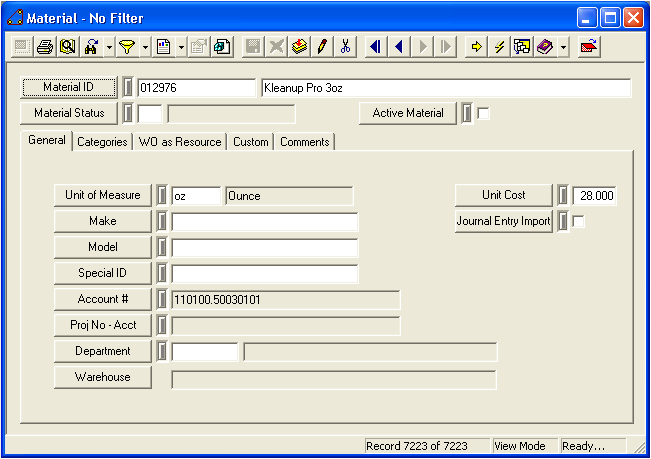Click the Active Material button
The image size is (651, 459).
click(x=408, y=113)
